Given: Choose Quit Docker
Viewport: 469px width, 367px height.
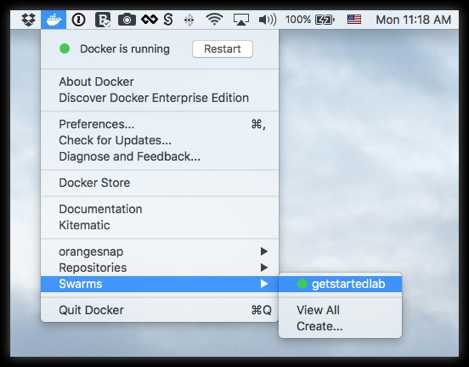Looking at the screenshot, I should (160, 310).
